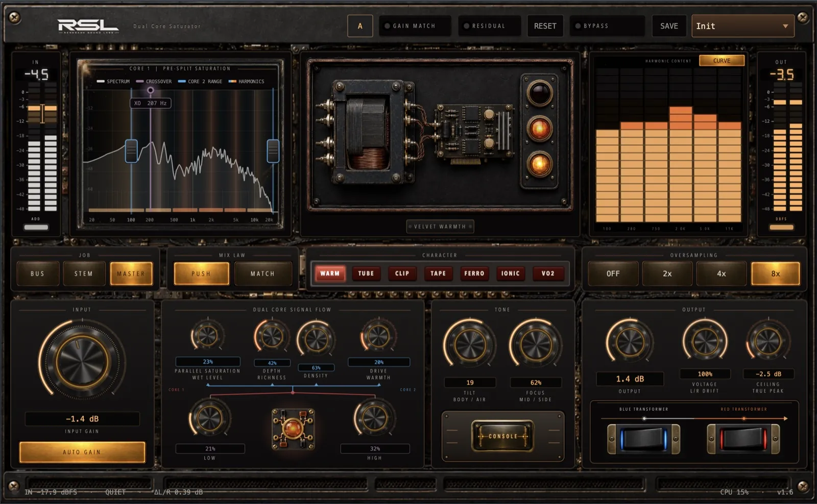Click the RSL logo
817x504 pixels.
(88, 26)
